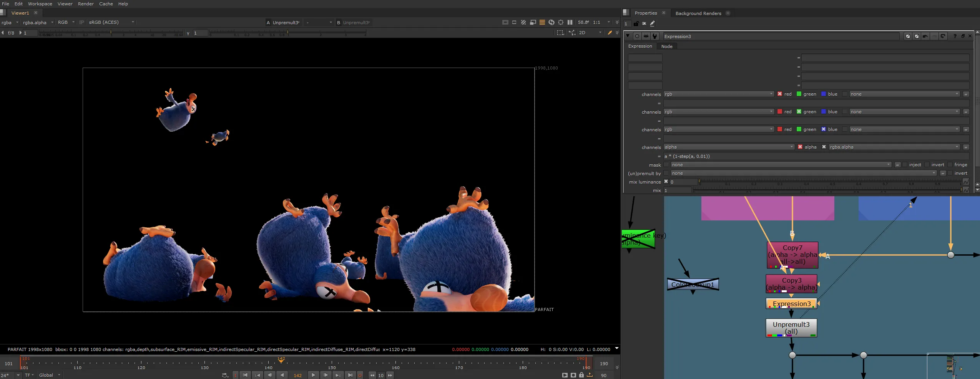Screen dimensions: 980x379
Task: Open the Render menu
Action: tap(86, 4)
